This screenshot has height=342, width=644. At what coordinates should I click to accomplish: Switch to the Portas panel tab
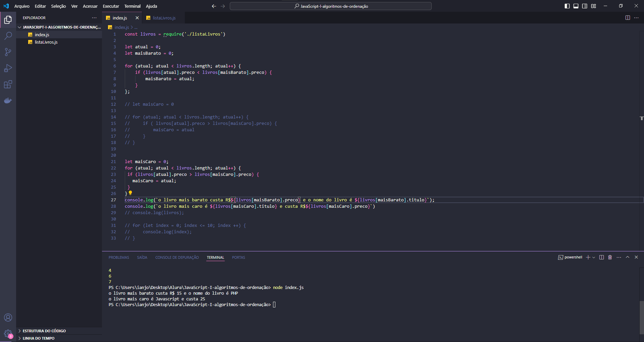[x=238, y=257]
